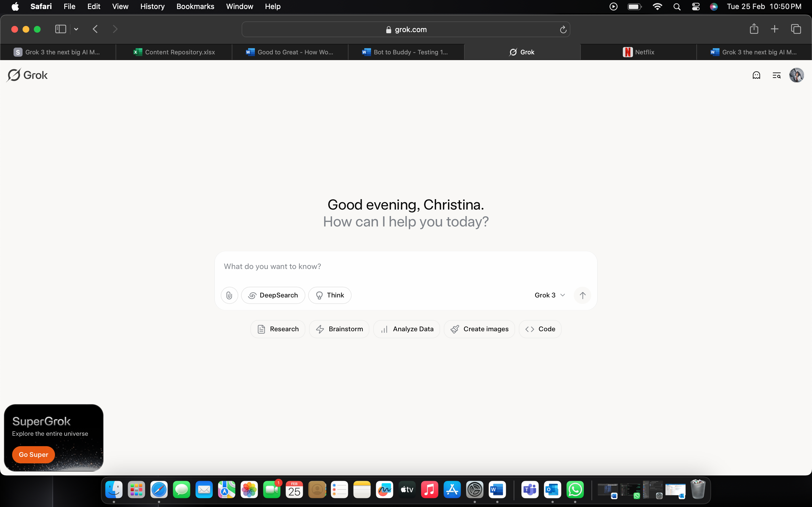Image resolution: width=812 pixels, height=507 pixels.
Task: Click the user profile avatar
Action: click(796, 75)
